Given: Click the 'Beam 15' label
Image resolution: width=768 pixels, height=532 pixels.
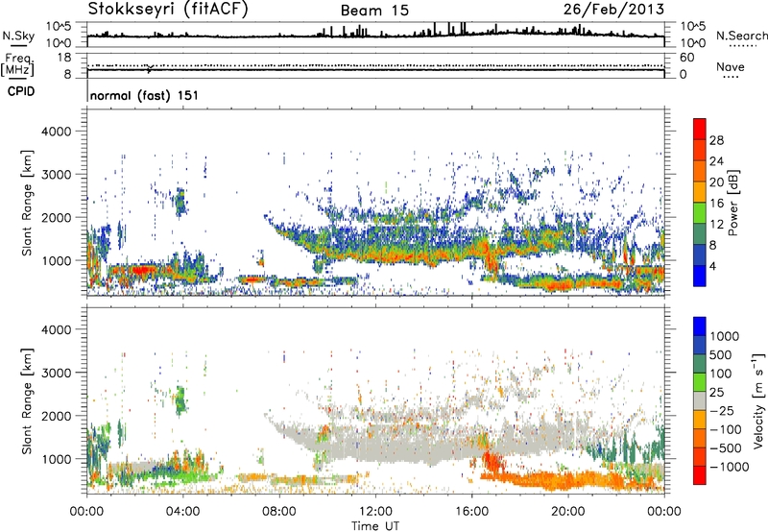Looking at the screenshot, I should 374,11.
